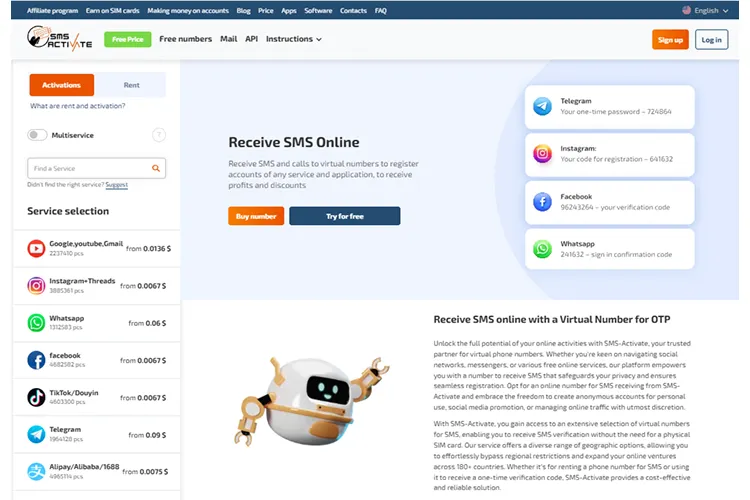Click the Log in button
The width and height of the screenshot is (750, 500).
click(711, 40)
